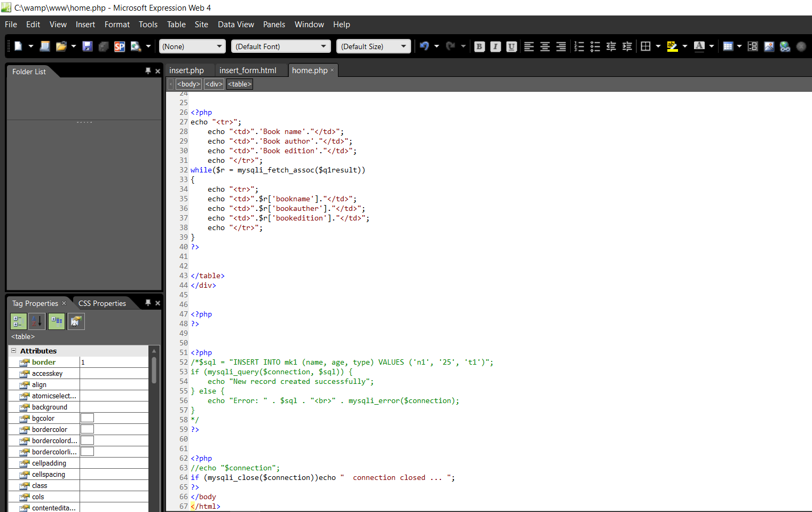Apply numbered list formatting
812x512 pixels.
579,46
